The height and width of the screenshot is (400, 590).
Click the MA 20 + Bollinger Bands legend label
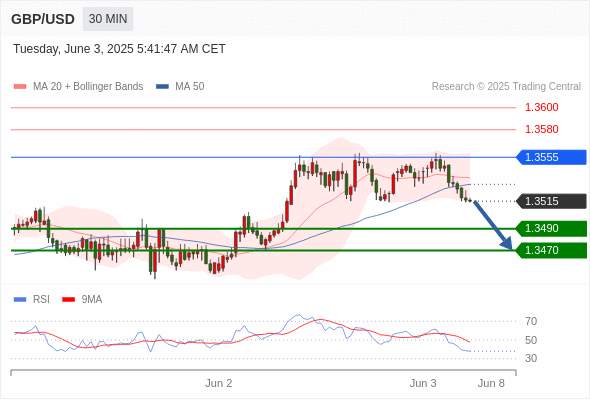[88, 87]
